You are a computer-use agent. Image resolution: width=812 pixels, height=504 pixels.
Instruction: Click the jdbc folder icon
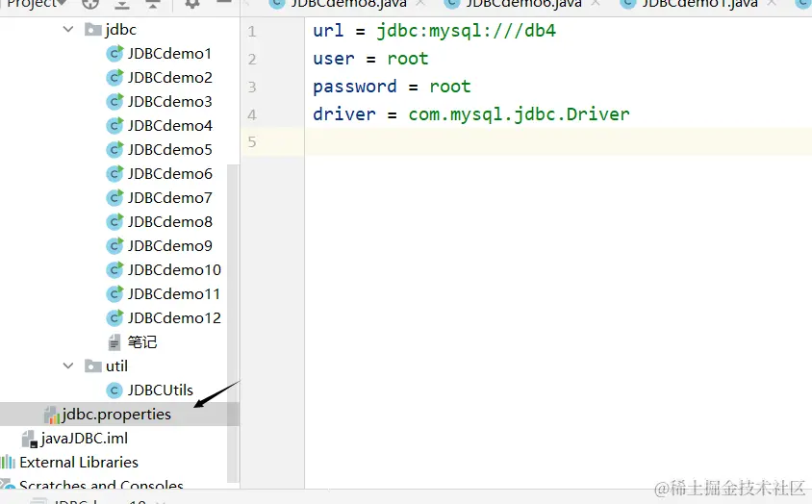point(92,30)
